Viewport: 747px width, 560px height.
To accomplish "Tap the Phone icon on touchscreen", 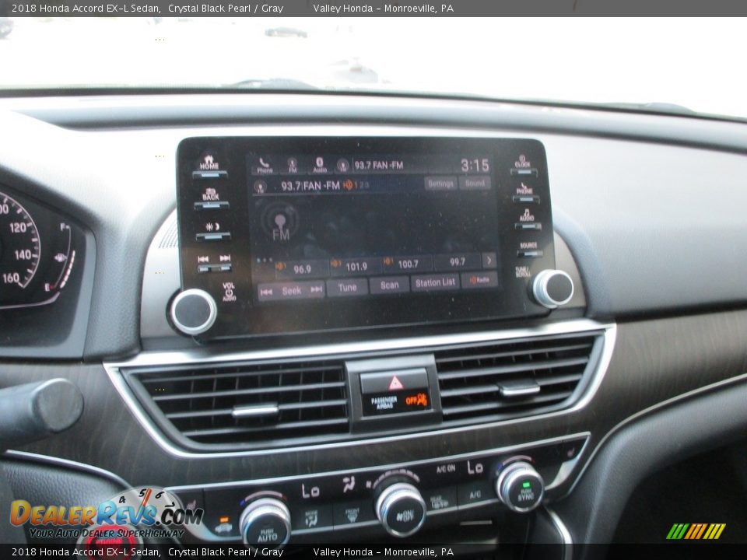I will [265, 165].
